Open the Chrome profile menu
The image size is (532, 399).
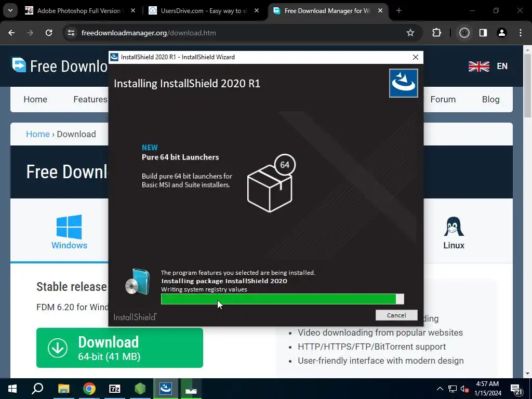pos(502,33)
